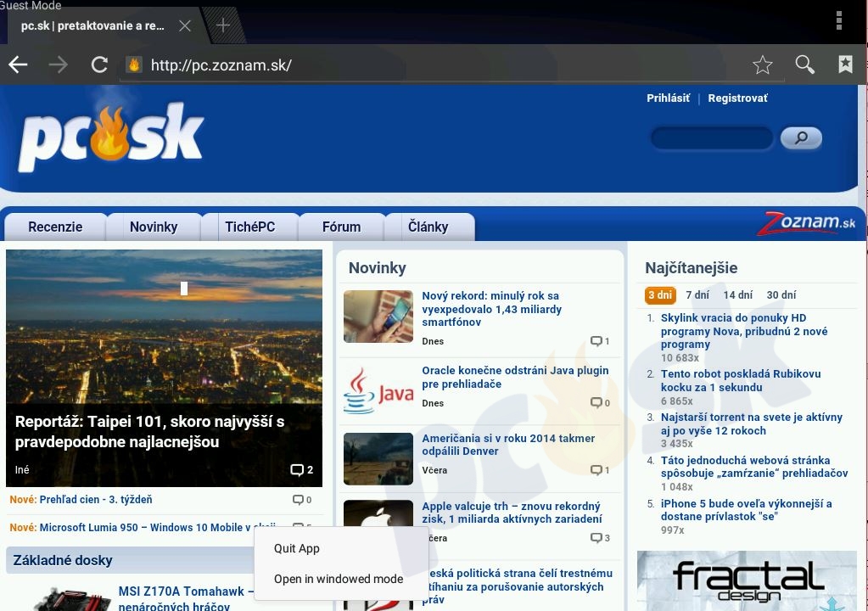Show most read for 7 dní

(697, 295)
